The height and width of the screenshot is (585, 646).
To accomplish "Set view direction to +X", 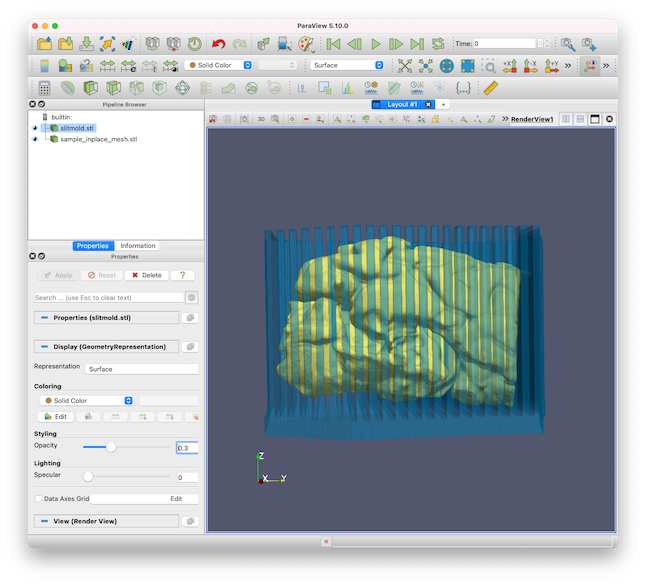I will [x=510, y=66].
